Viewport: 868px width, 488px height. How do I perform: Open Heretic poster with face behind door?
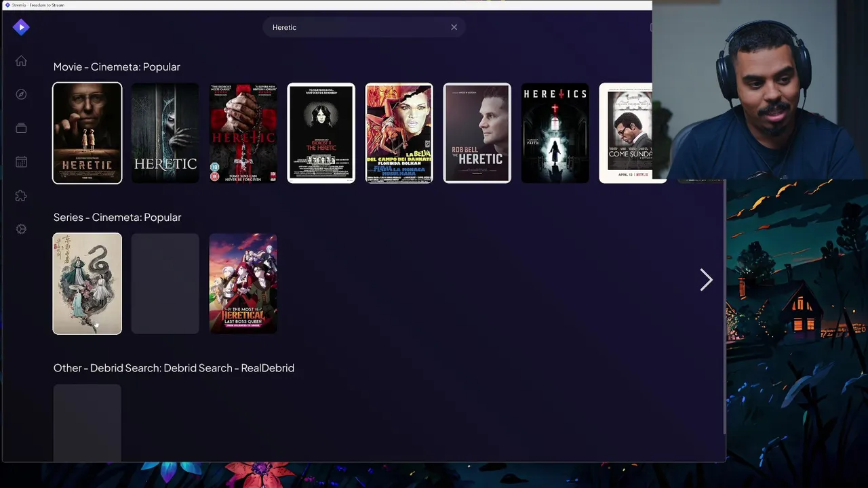pyautogui.click(x=165, y=133)
